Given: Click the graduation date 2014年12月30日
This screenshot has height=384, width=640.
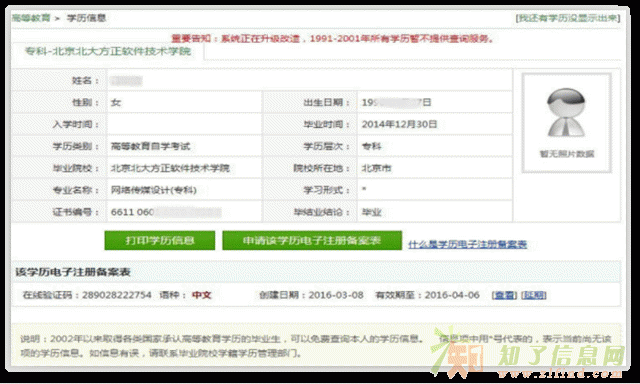Looking at the screenshot, I should pyautogui.click(x=399, y=124).
